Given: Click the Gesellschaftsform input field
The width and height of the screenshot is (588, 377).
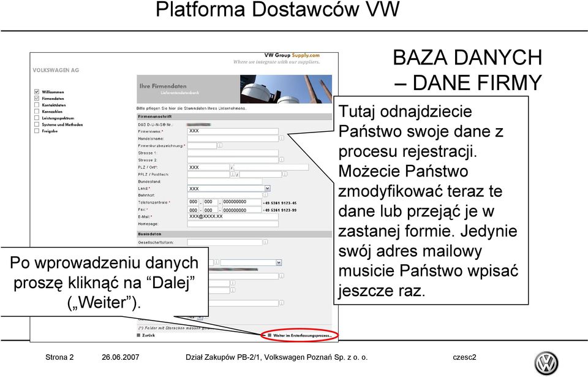Looking at the screenshot, I should click(x=225, y=242).
